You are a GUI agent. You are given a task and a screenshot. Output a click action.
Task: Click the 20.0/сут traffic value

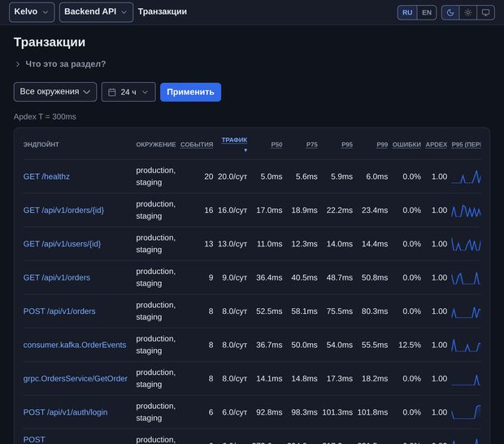(x=232, y=176)
